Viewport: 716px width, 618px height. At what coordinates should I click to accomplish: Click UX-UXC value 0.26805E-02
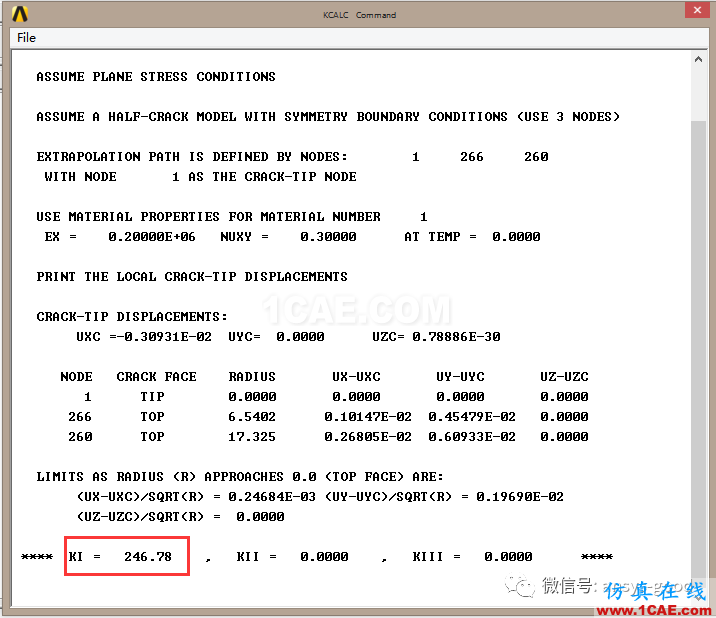(x=368, y=437)
